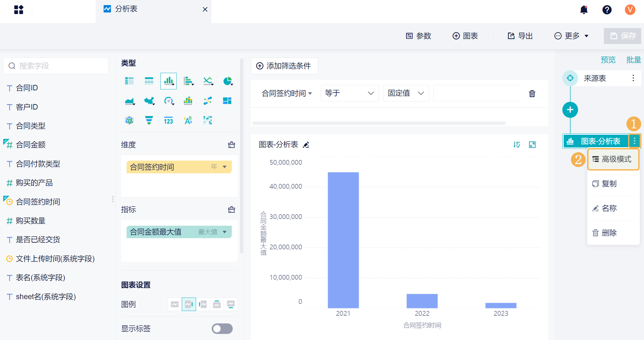This screenshot has height=340, width=644.
Task: Select the 购买的产品 field
Action: pyautogui.click(x=34, y=183)
